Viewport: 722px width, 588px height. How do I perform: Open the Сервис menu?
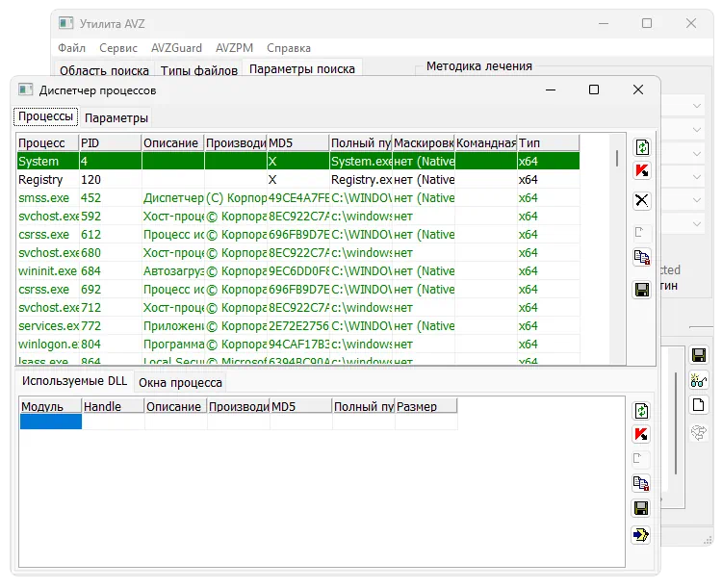(118, 48)
